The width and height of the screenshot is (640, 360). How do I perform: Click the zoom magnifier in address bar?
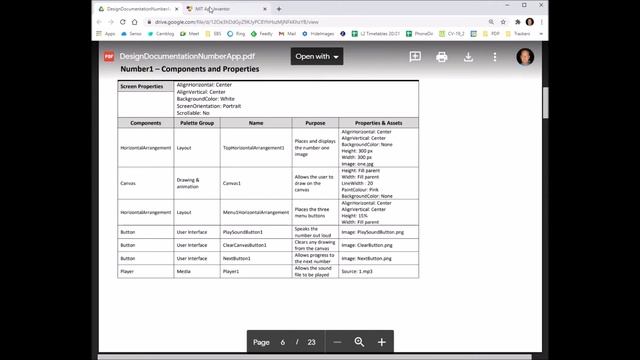click(x=491, y=22)
